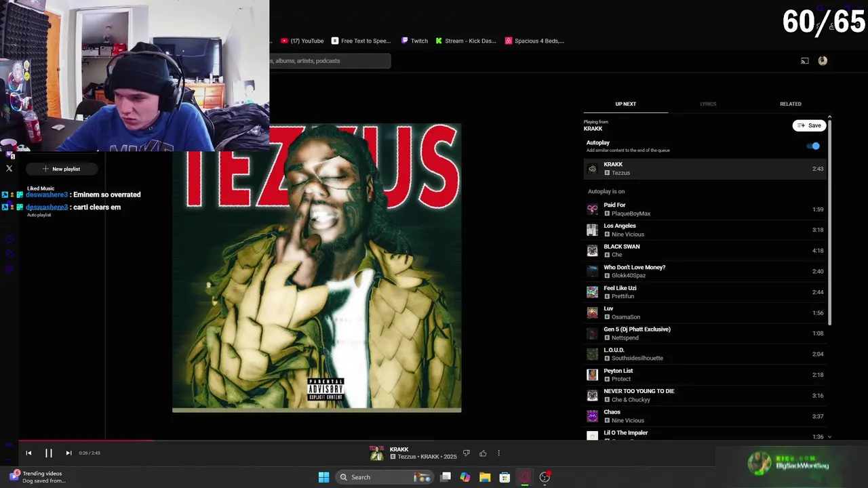Open the Free Text to Speech bookmark
The width and height of the screenshot is (868, 488).
[x=361, y=41]
